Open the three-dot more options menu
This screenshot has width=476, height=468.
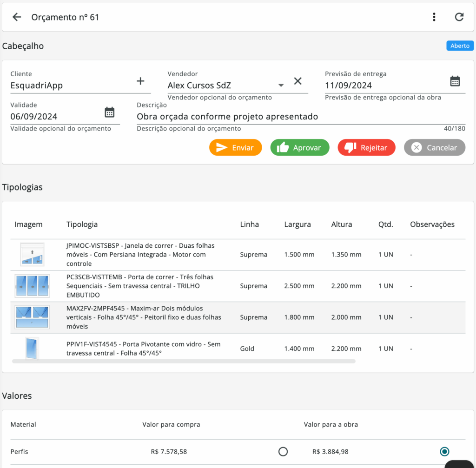coord(434,17)
